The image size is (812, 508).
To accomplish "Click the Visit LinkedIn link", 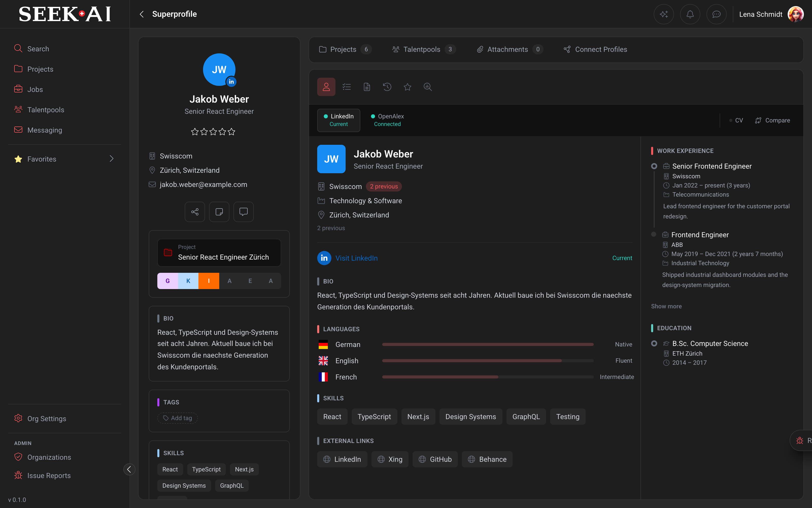I will click(x=356, y=258).
